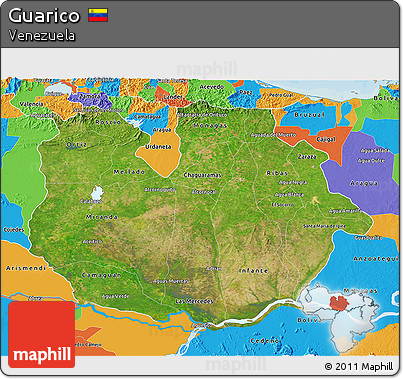Image resolution: width=403 pixels, height=379 pixels.
Task: Select the Las Mercedes label
Action: click(194, 301)
